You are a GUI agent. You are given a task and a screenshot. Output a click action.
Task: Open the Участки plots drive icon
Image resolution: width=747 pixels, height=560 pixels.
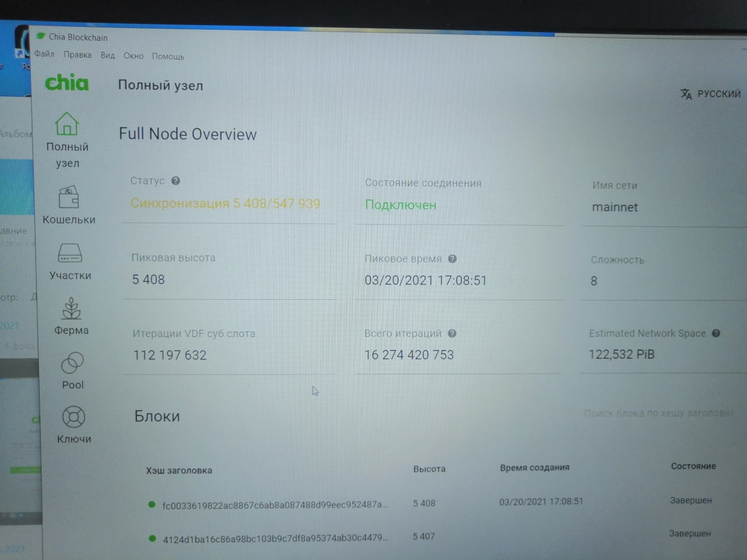[70, 253]
